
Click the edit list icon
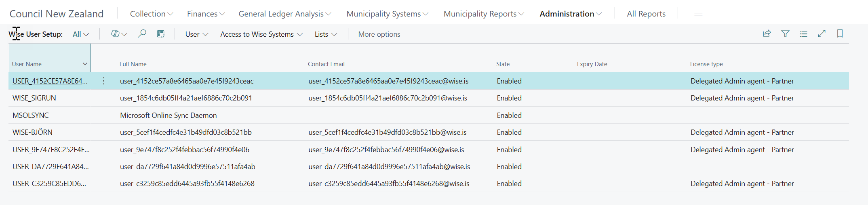[x=161, y=34]
